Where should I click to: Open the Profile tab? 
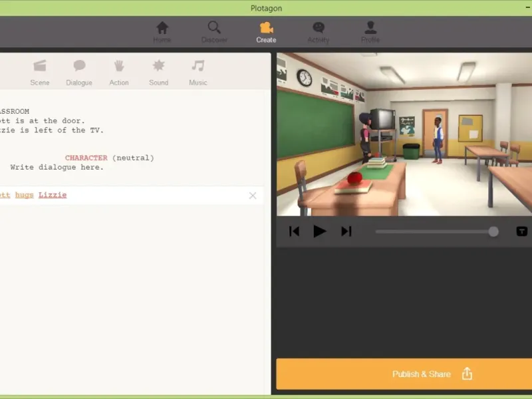(370, 32)
